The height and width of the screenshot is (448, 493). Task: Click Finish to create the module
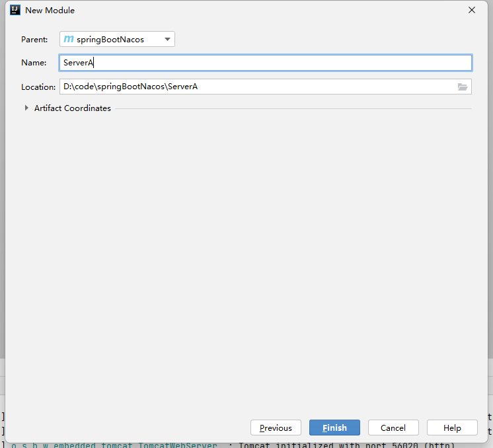pyautogui.click(x=334, y=428)
